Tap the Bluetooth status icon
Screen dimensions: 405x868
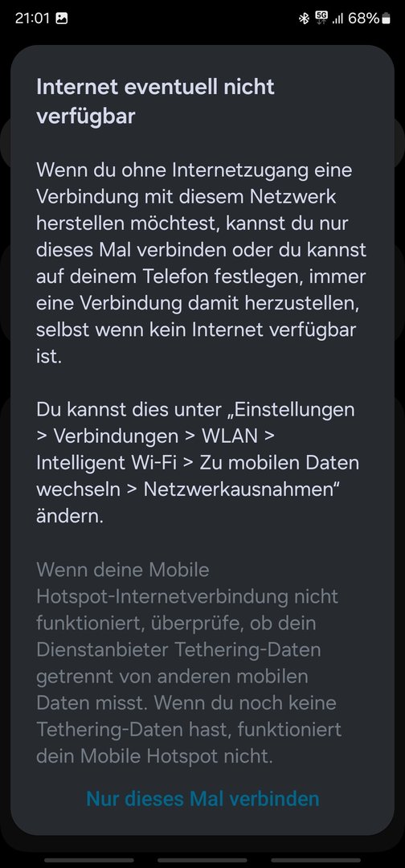(303, 18)
